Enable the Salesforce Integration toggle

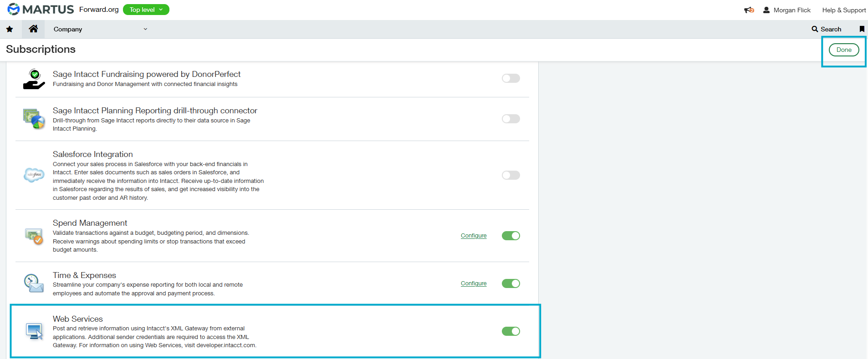(x=511, y=175)
